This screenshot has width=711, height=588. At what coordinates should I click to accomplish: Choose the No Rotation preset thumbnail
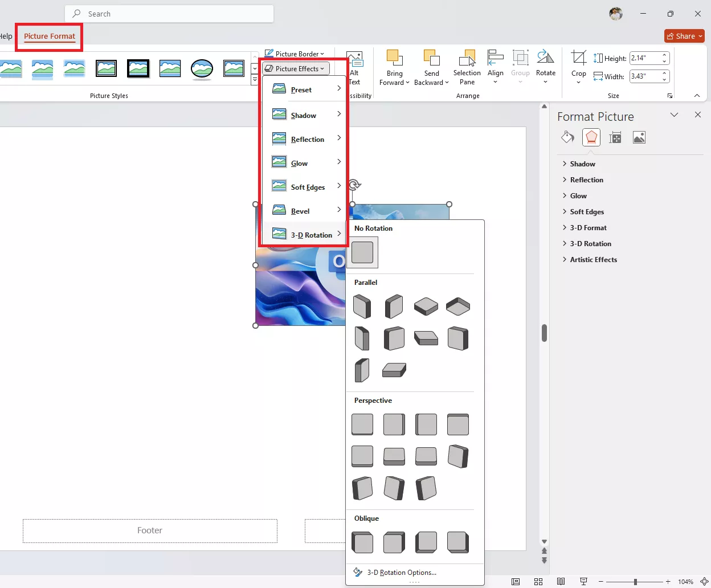pyautogui.click(x=362, y=252)
